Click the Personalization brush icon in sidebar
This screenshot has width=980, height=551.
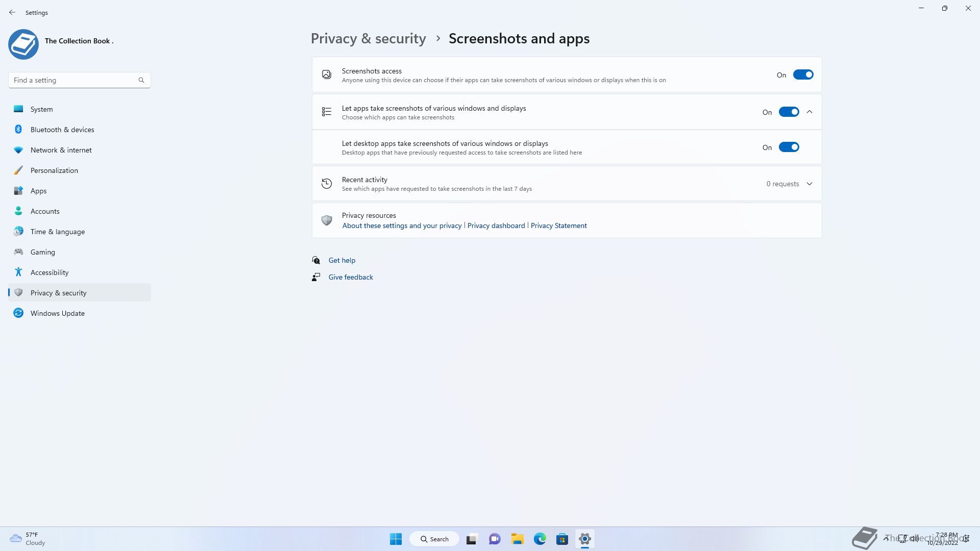tap(18, 170)
